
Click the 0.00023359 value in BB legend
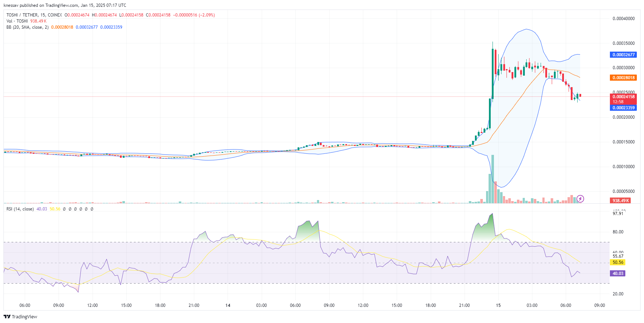tap(111, 27)
